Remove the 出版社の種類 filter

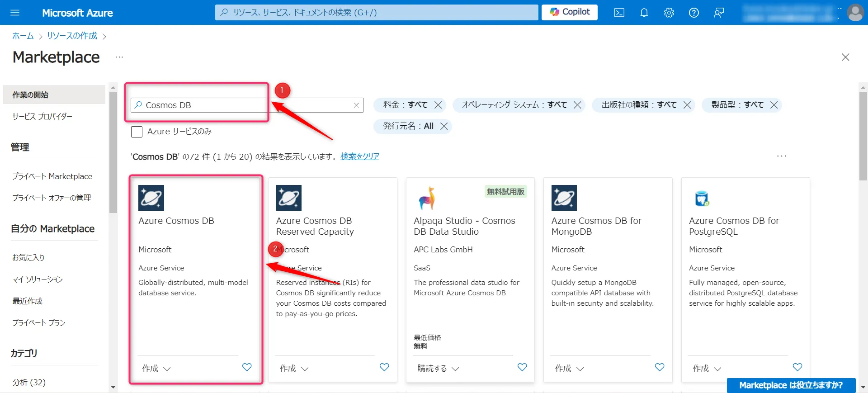[687, 105]
